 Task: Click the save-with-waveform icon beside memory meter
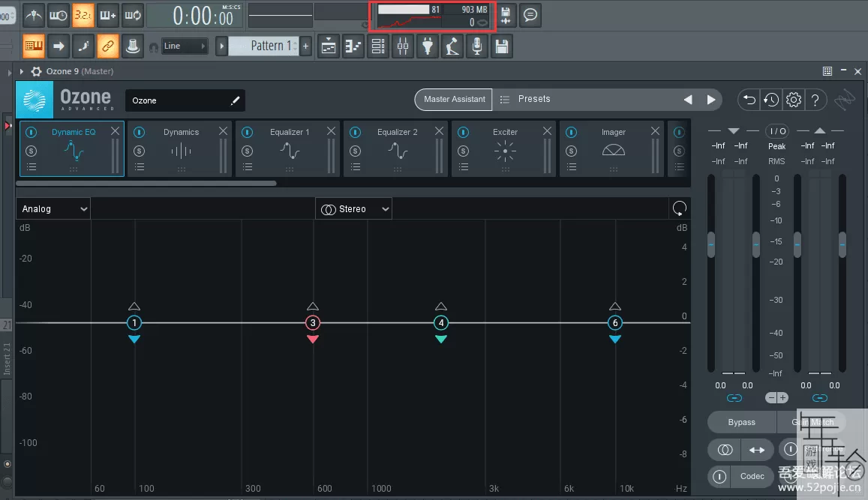[x=506, y=16]
